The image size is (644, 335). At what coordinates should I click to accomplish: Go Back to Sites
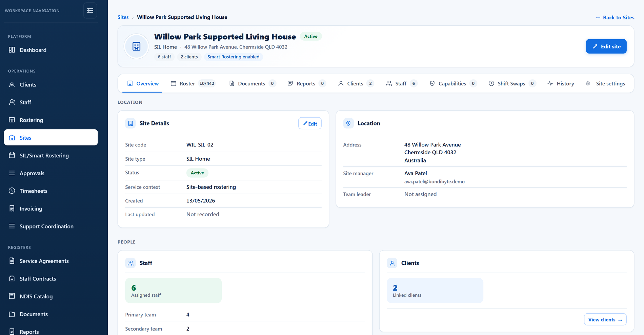click(x=615, y=18)
